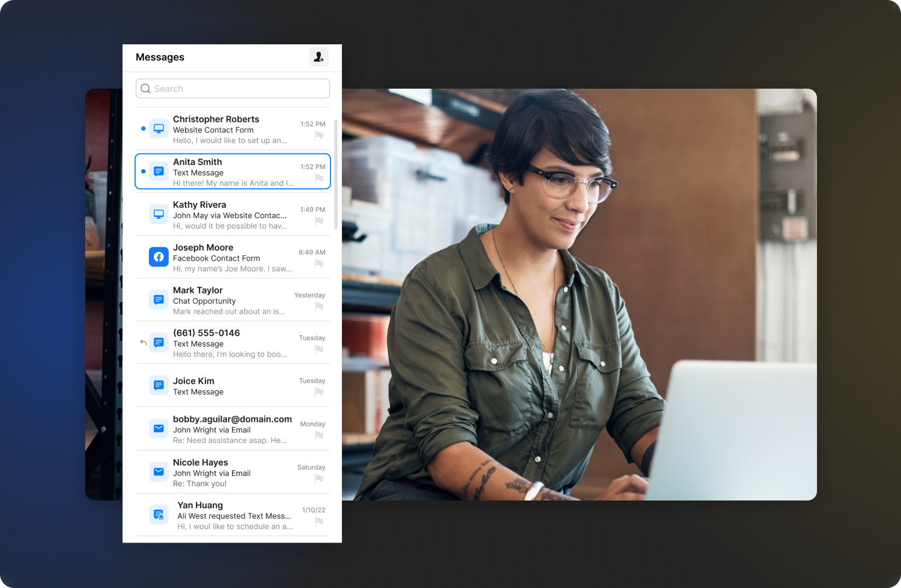
Task: Flag the Joseph Moore message
Action: pyautogui.click(x=319, y=264)
